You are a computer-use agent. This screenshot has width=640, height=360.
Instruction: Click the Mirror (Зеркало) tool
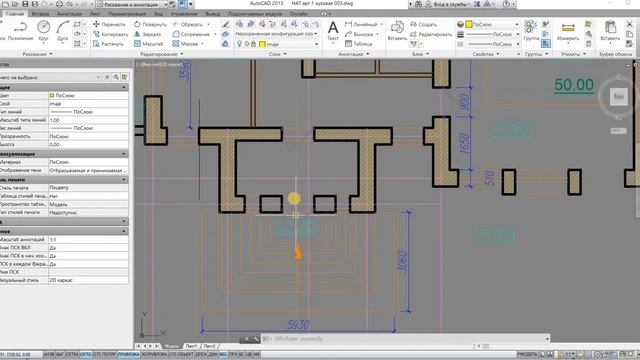(147, 34)
